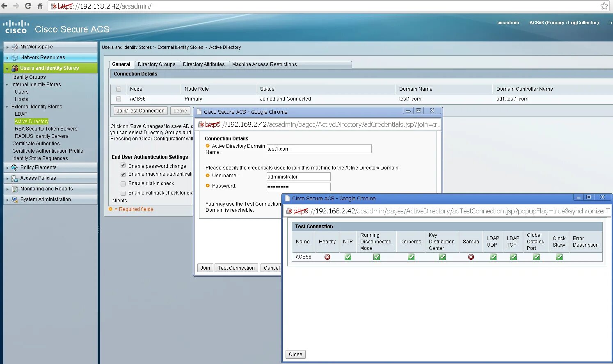
Task: Click the Running Disconnected Mode check icon
Action: (x=377, y=257)
